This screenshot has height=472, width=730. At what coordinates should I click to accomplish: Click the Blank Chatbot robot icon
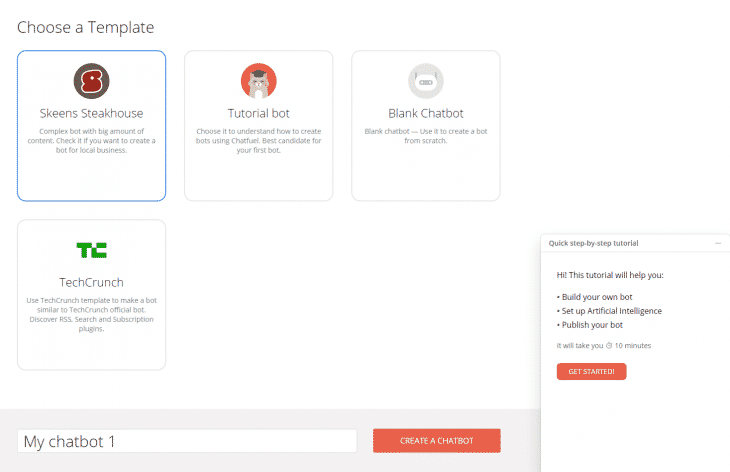pyautogui.click(x=426, y=80)
